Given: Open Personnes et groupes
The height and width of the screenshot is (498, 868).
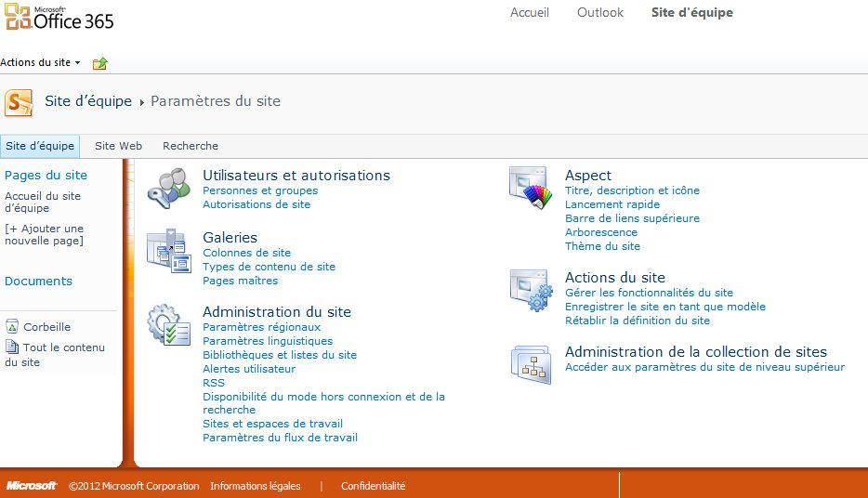Looking at the screenshot, I should (x=260, y=190).
